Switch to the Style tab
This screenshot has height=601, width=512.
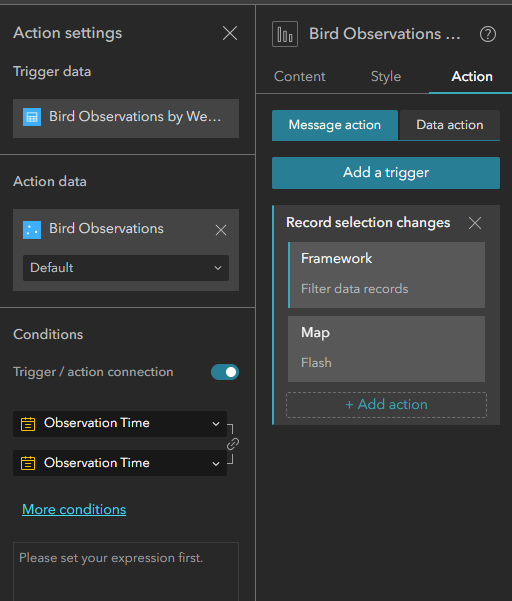pos(386,76)
